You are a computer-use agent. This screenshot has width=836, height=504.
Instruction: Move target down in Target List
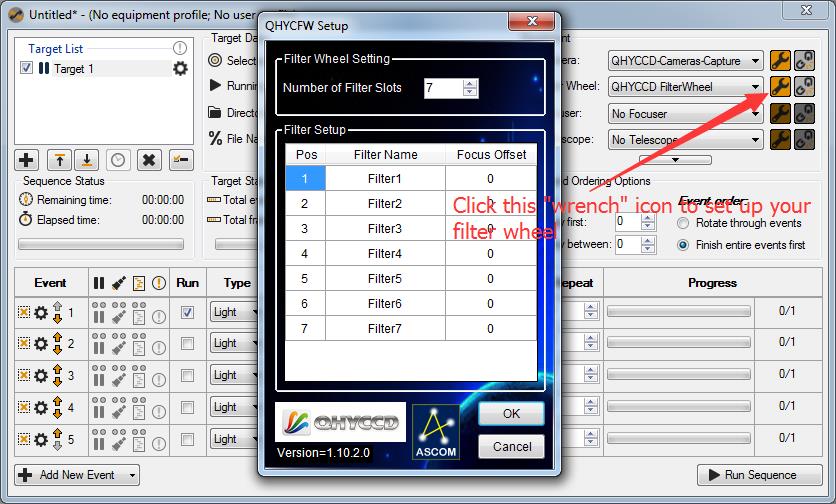[86, 159]
